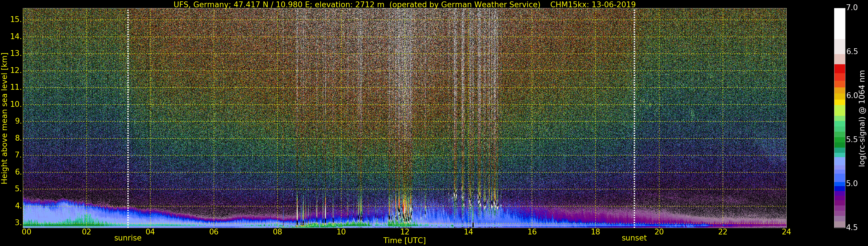Click the "sunset" label under the time axis
The image size is (868, 246).
pyautogui.click(x=634, y=238)
